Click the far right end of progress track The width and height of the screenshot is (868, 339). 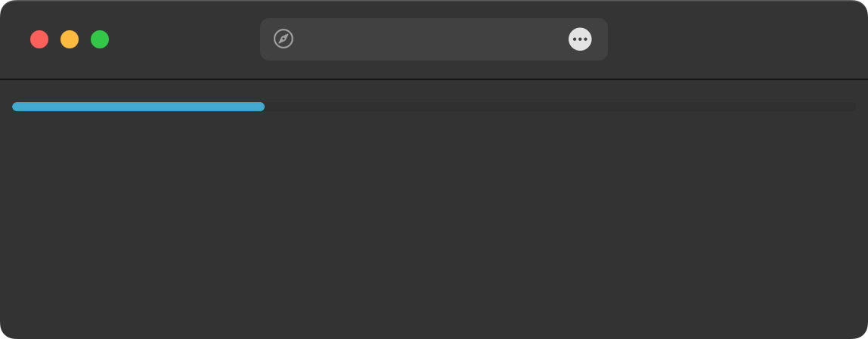point(853,107)
